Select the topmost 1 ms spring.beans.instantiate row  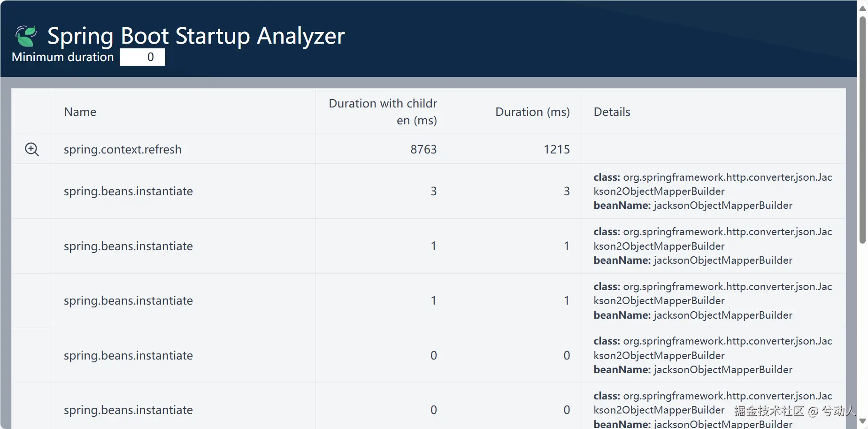128,246
